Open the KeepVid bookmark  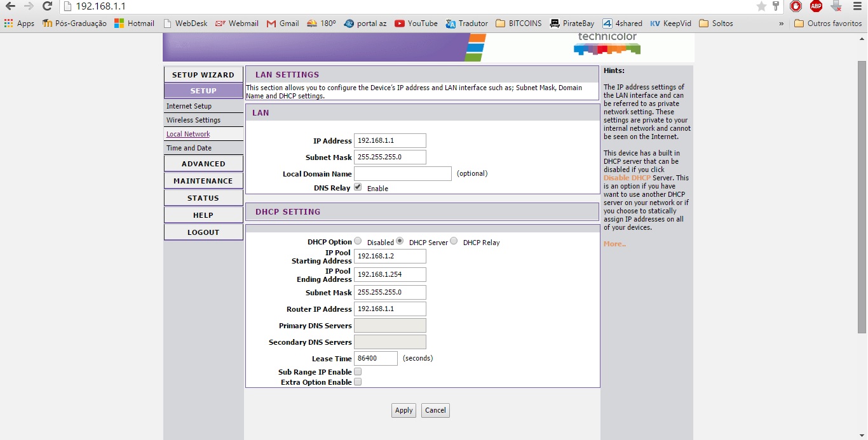671,23
